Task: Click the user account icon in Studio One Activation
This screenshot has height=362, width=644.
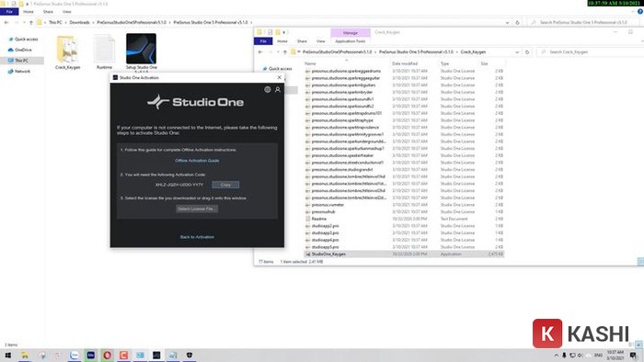Action: (x=278, y=89)
